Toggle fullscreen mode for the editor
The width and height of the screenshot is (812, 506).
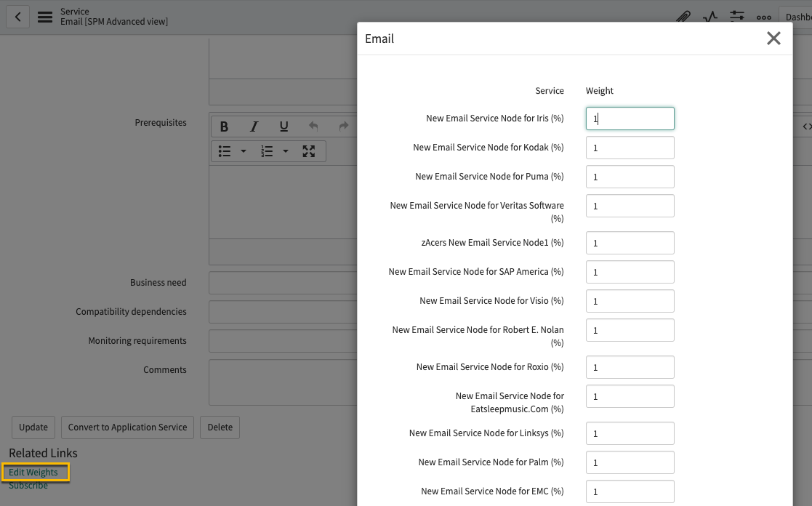click(309, 151)
